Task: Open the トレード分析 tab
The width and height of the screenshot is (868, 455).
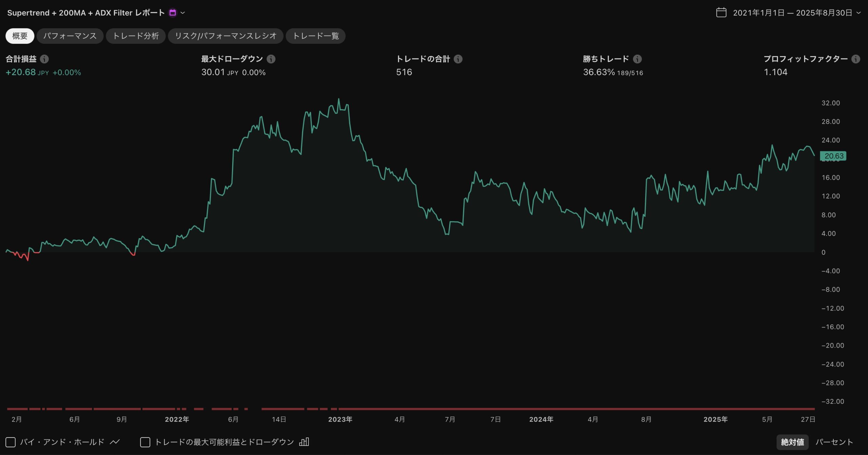Action: (136, 36)
